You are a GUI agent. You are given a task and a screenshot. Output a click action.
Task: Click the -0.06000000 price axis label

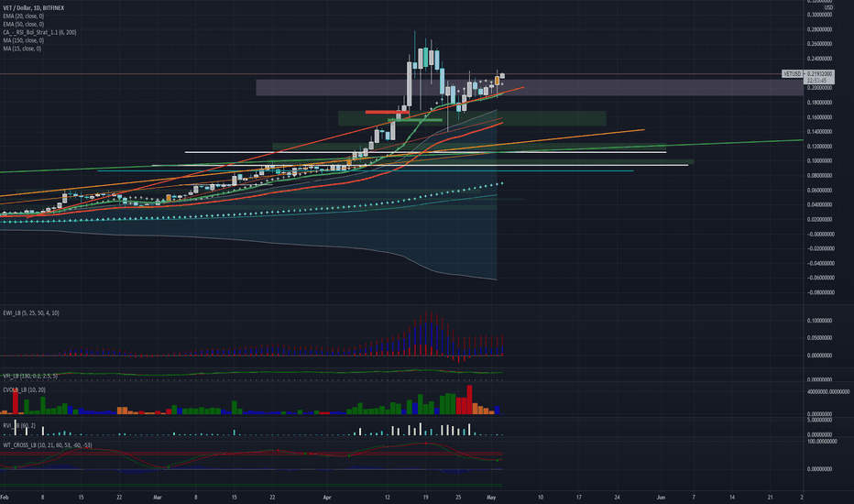(x=820, y=278)
